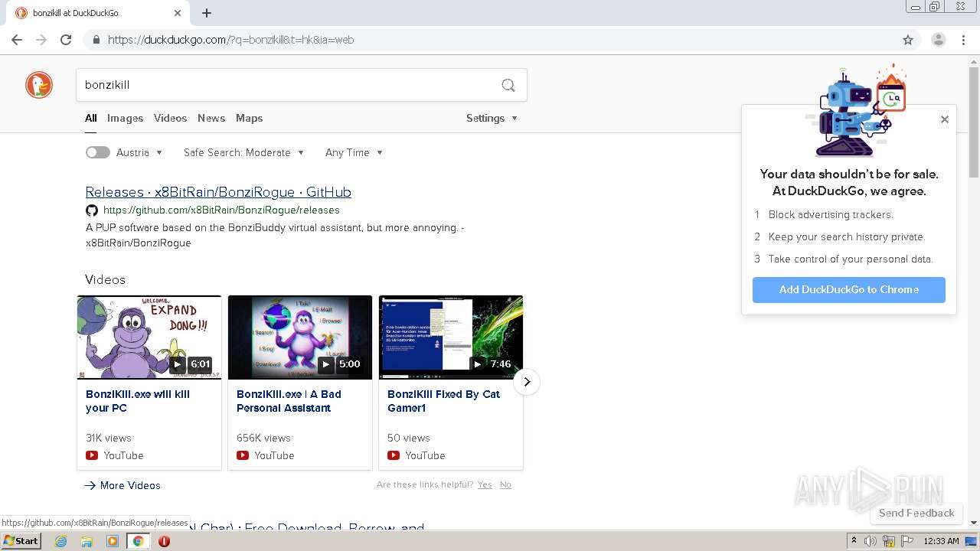Go back with the browser back arrow
Image resolution: width=980 pixels, height=551 pixels.
pyautogui.click(x=17, y=40)
